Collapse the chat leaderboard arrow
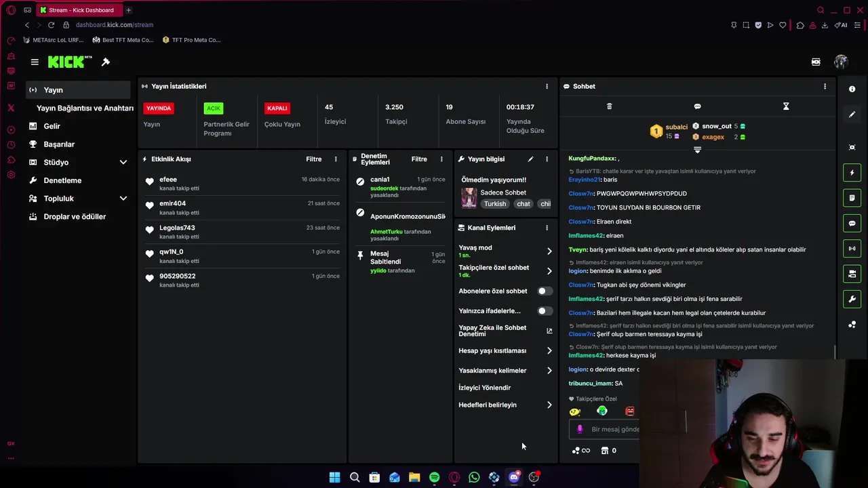This screenshot has width=868, height=488. coord(697,150)
